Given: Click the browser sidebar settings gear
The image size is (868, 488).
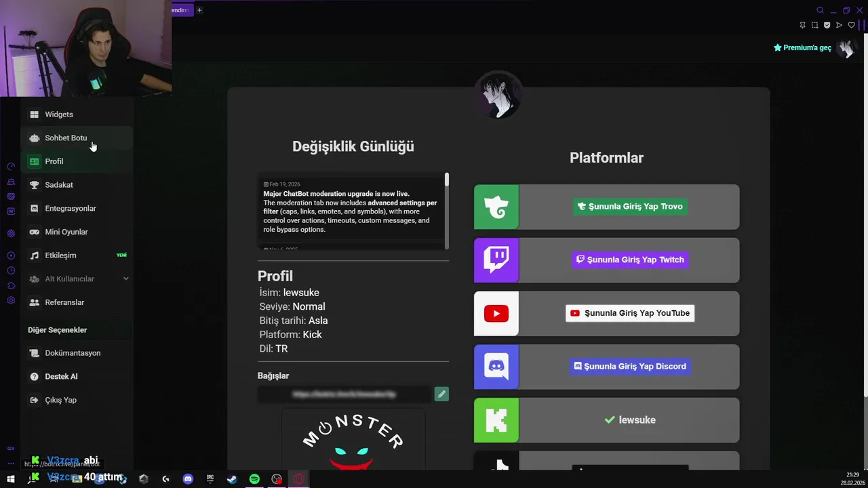Looking at the screenshot, I should click(11, 300).
